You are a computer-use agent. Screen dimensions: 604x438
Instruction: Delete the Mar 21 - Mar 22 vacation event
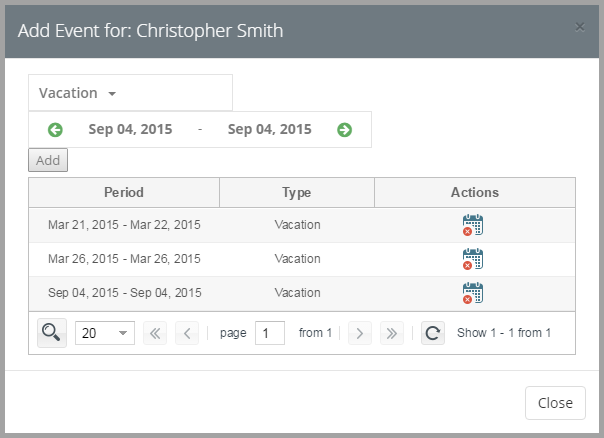point(473,225)
